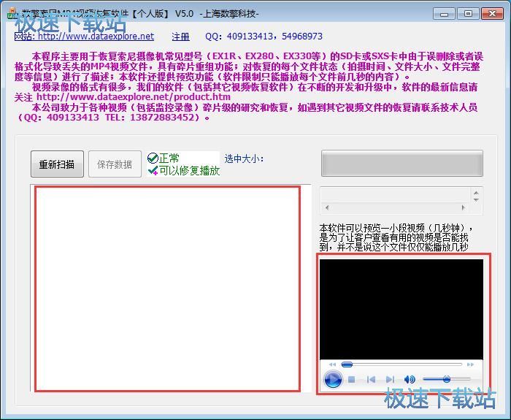Click the 保存数据 save data button
This screenshot has height=420, width=511.
(115, 164)
